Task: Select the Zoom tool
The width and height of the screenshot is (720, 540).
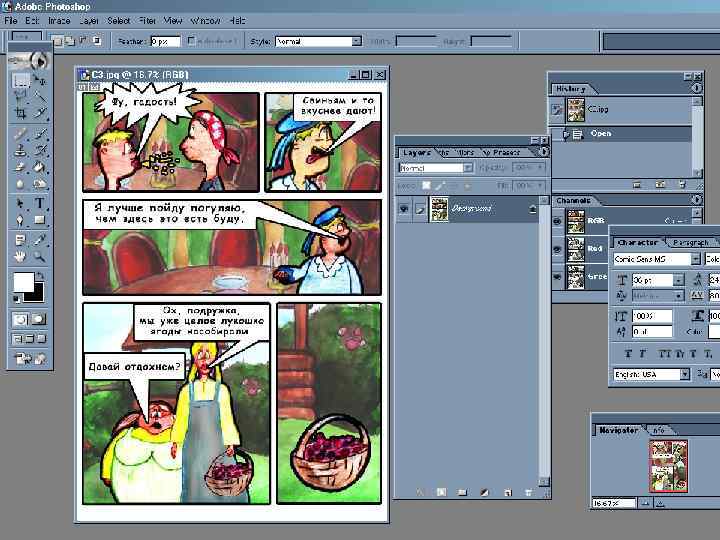Action: tap(40, 256)
